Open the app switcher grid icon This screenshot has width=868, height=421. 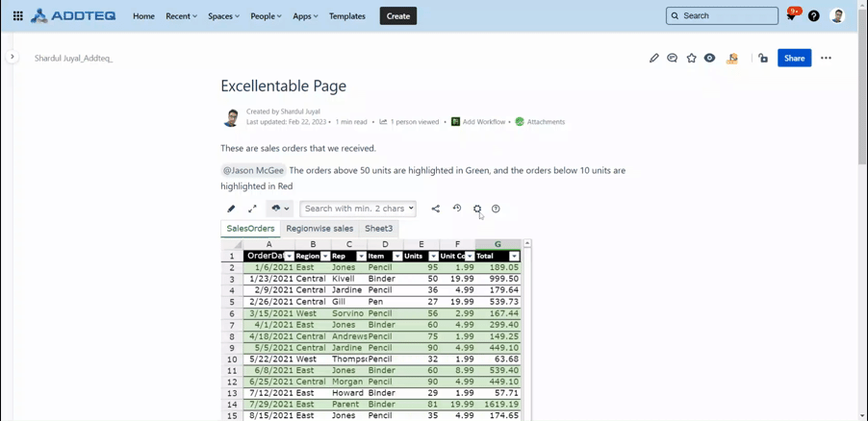click(17, 16)
